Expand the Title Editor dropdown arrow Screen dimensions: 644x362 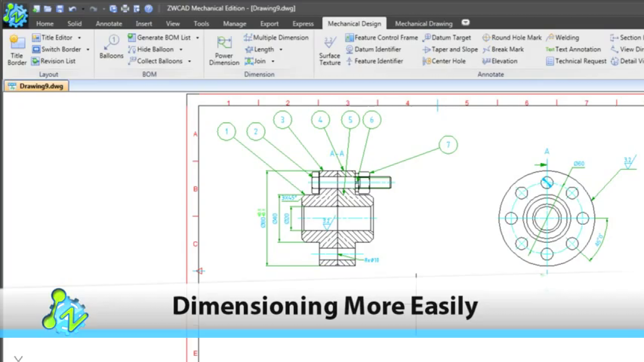coord(79,38)
